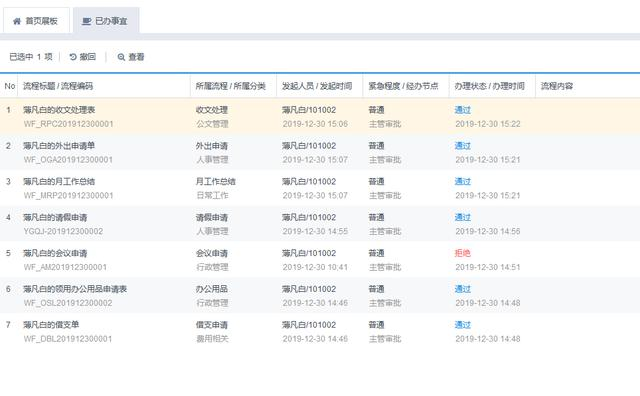Viewport: 640px width, 396px height.
Task: Open 通过 link for 借支单 row
Action: pyautogui.click(x=462, y=325)
